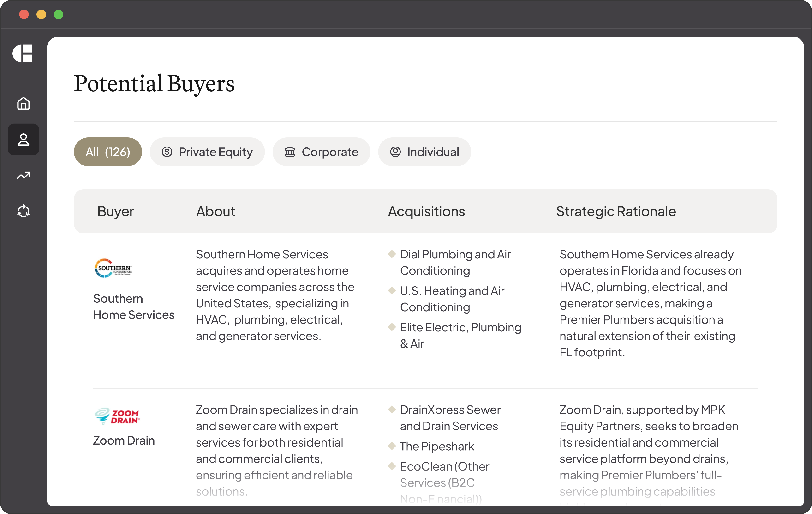Select the Buyers person icon in sidebar
812x514 pixels.
pos(24,139)
